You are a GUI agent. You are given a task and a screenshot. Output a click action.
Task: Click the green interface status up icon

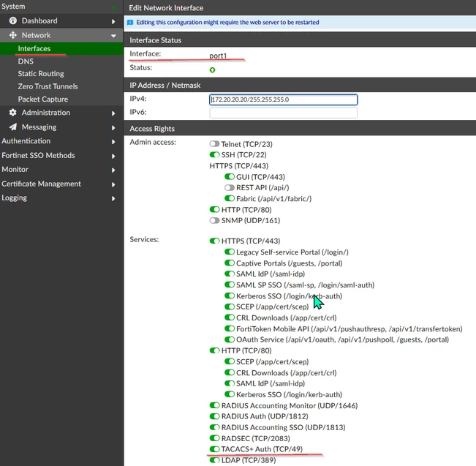pos(213,70)
